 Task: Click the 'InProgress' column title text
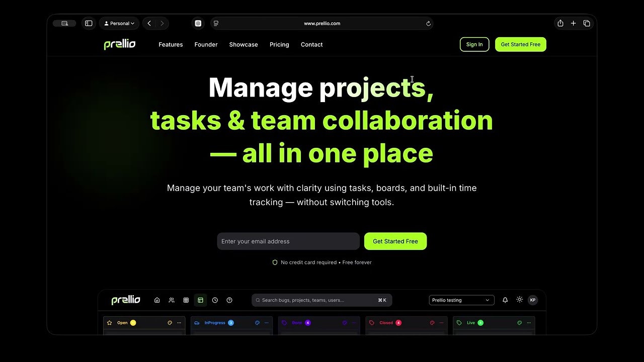[215, 323]
